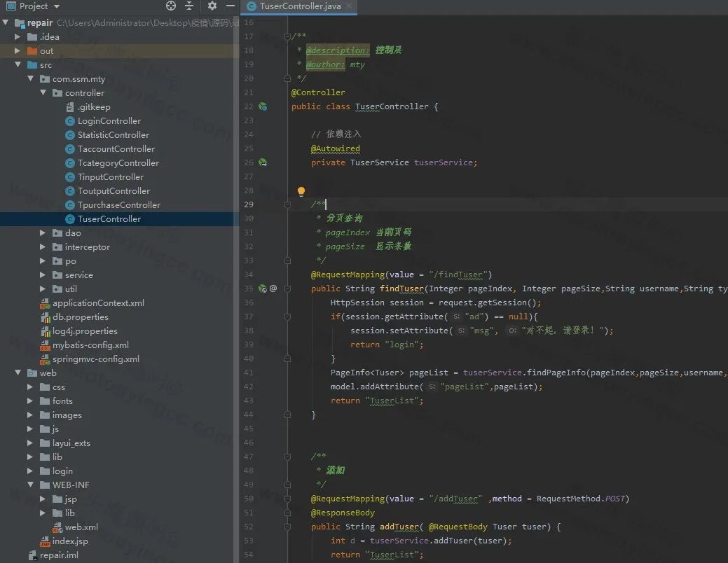Click the @Controller annotation
The height and width of the screenshot is (563, 728).
point(318,92)
